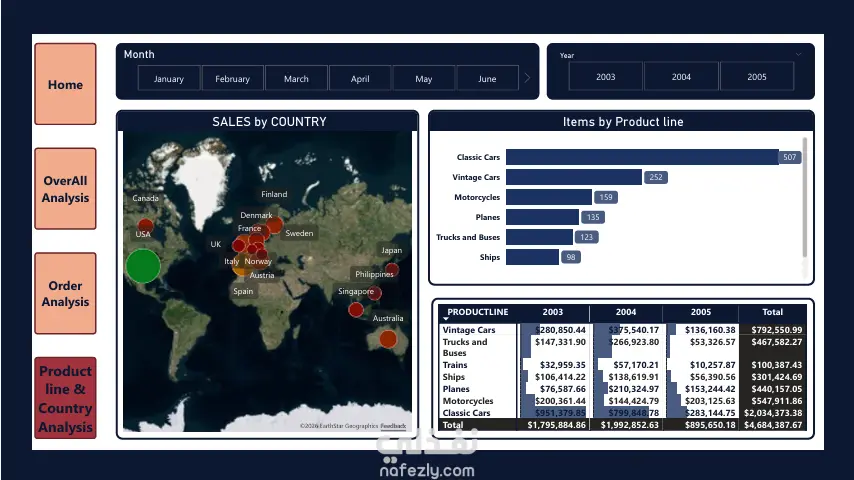Image resolution: width=854 pixels, height=480 pixels.
Task: Toggle the March month filter
Action: pos(296,78)
